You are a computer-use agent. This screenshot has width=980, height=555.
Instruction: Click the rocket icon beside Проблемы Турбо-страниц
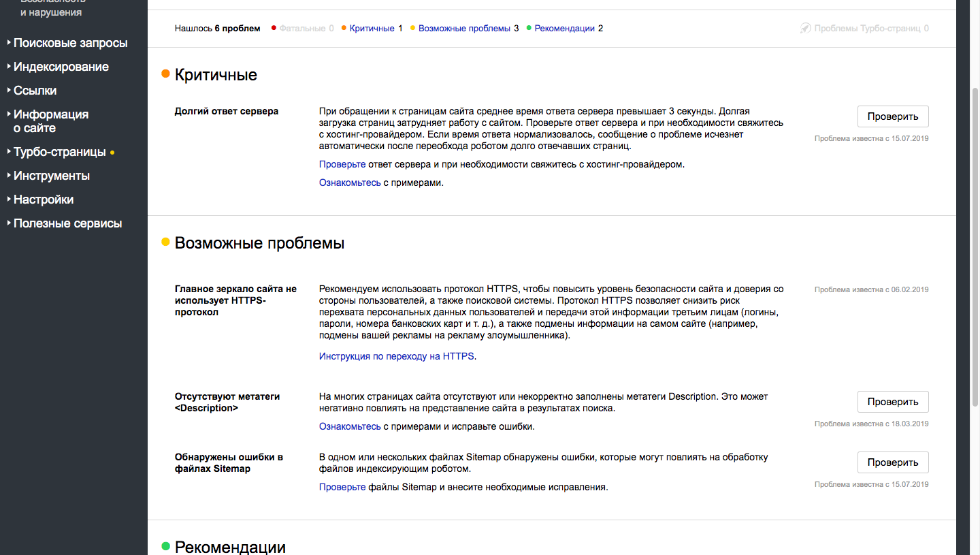point(806,29)
